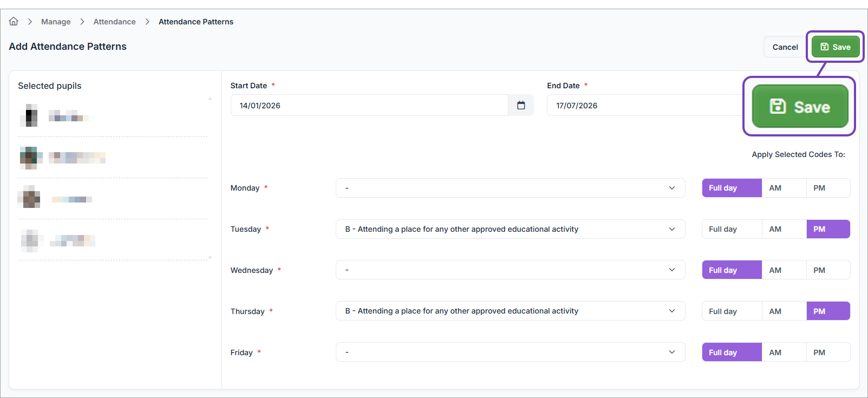
Task: Save the attendance patterns
Action: coord(835,47)
